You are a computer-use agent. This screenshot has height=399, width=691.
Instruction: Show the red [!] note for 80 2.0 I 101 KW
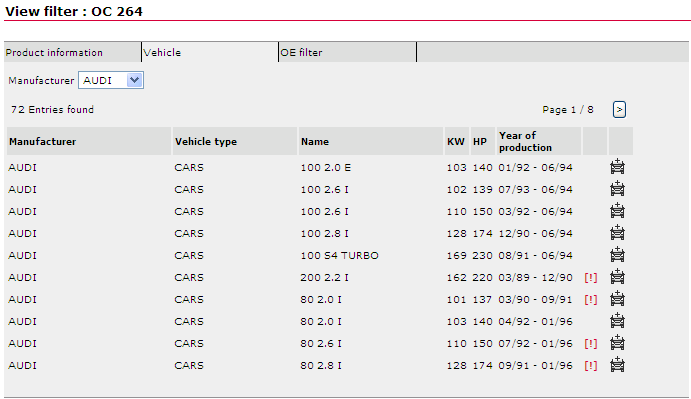click(x=591, y=300)
